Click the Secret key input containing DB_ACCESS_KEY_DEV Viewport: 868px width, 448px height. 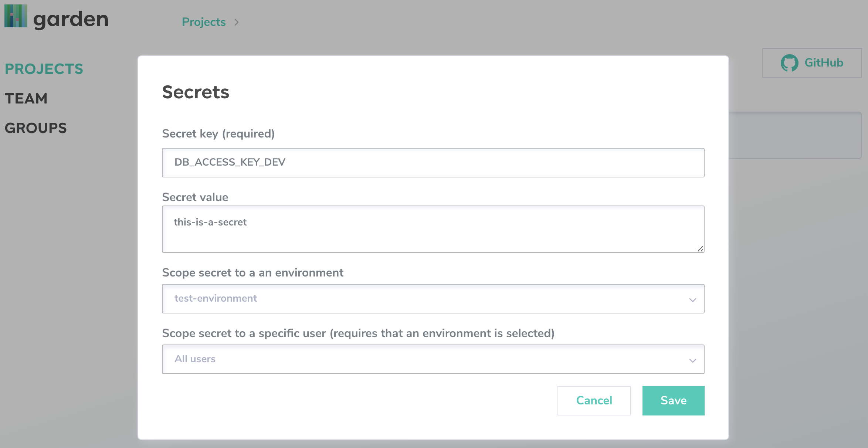tap(433, 162)
